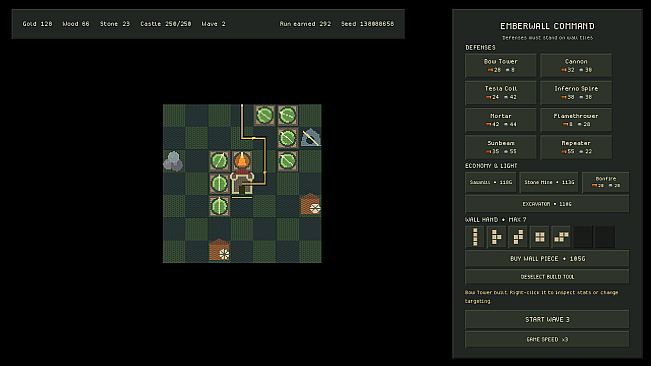Screen dimensions: 651x366
Task: Click the Wood 66 counter
Action: point(76,24)
